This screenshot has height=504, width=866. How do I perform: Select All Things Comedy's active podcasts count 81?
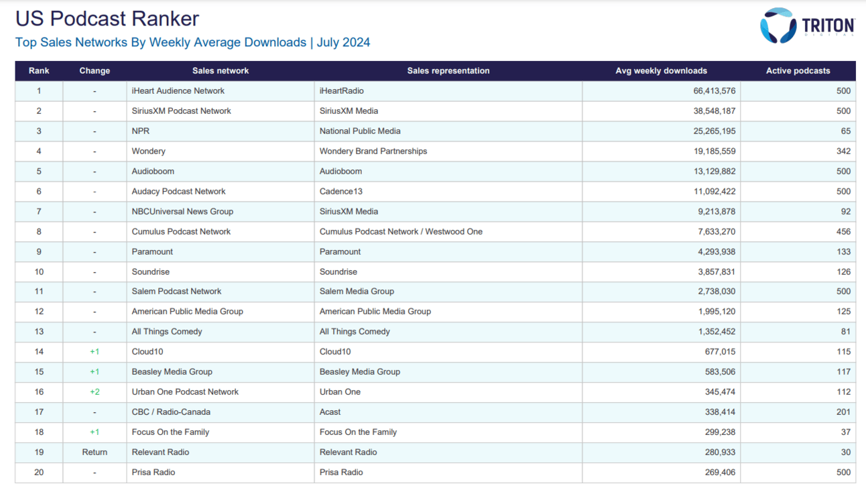(846, 332)
